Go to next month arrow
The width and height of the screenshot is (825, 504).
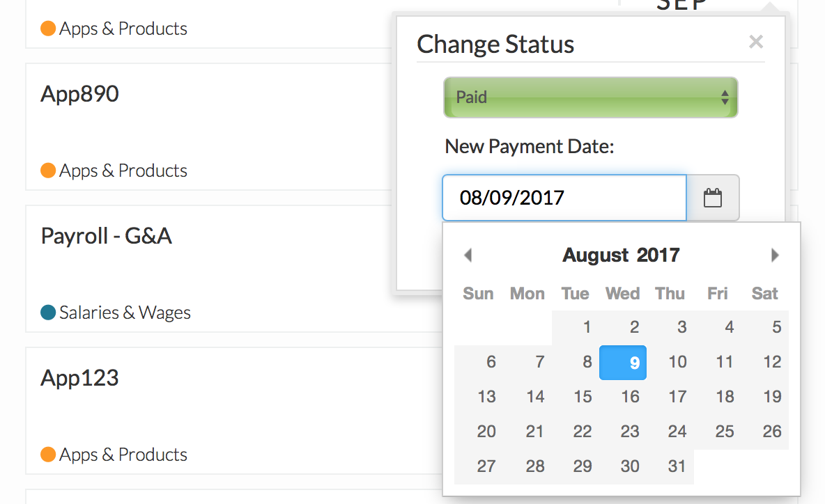pos(775,255)
